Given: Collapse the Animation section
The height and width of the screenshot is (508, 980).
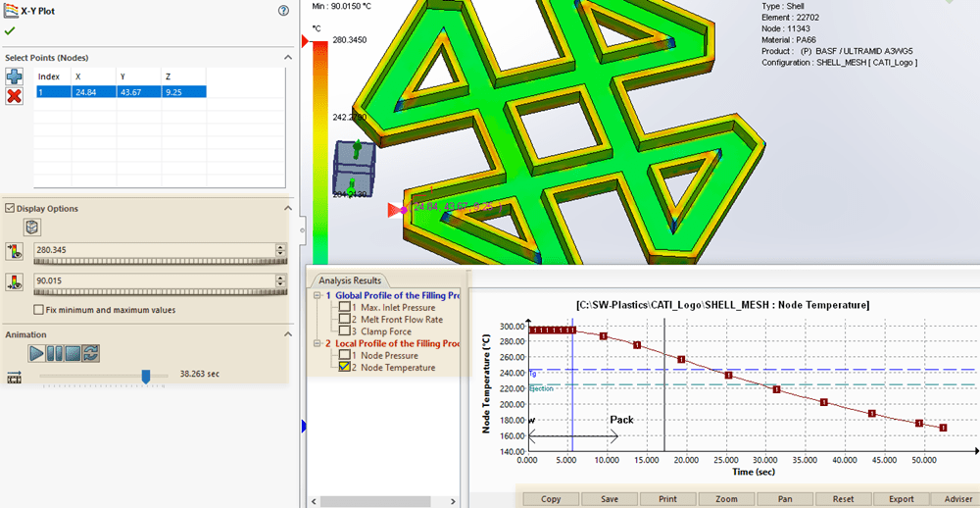Looking at the screenshot, I should pyautogui.click(x=288, y=334).
